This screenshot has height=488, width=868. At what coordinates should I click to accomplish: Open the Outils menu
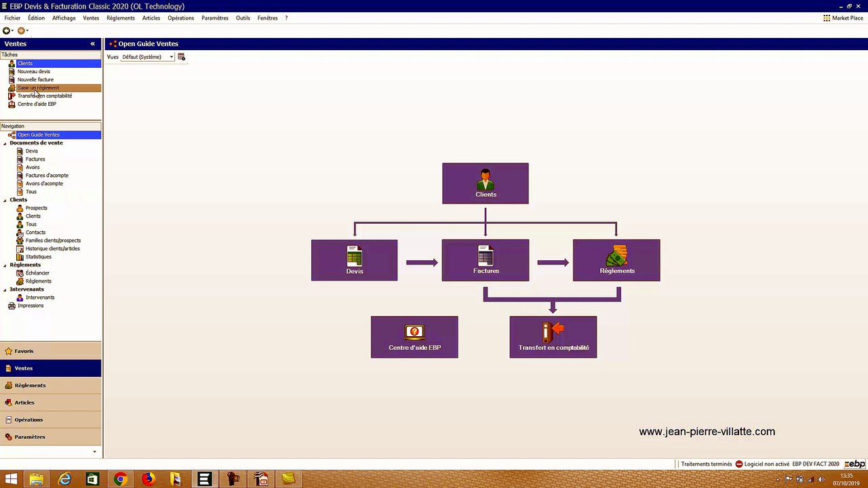243,18
